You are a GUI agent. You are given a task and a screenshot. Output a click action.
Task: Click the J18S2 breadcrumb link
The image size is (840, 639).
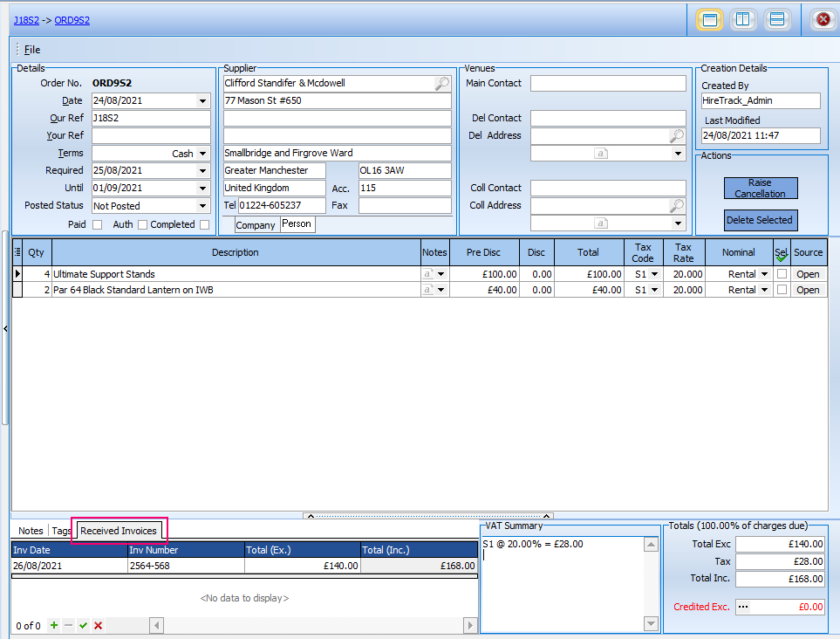point(26,20)
